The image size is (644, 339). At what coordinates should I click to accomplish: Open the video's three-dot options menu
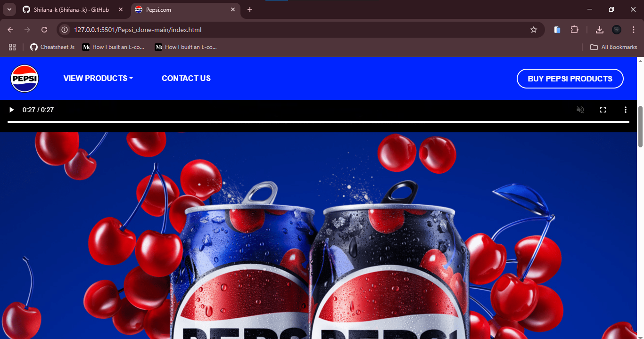click(x=626, y=110)
